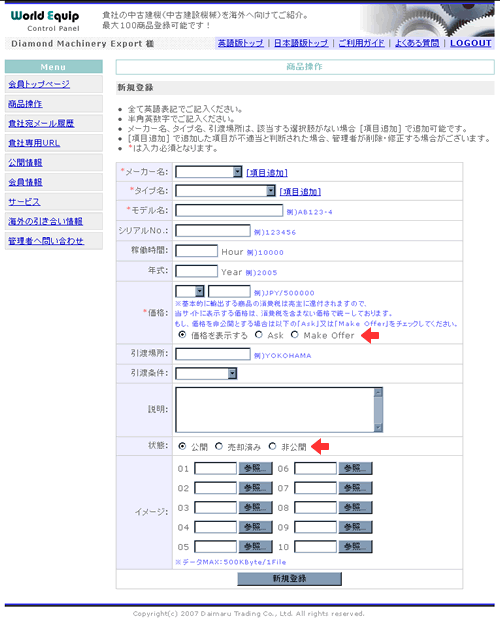This screenshot has width=500, height=620.
Task: Click 参照 button for image 03
Action: tap(255, 508)
